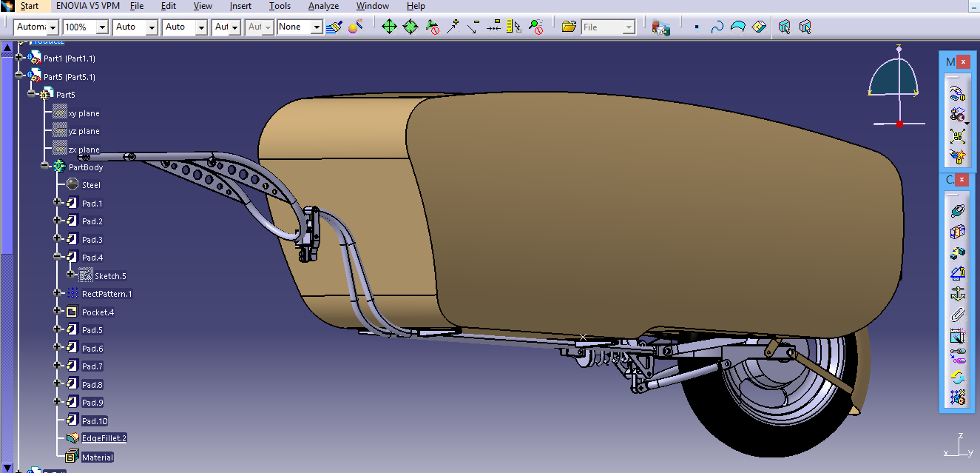Click the Painter brush icon in graphic properties
The height and width of the screenshot is (473, 980).
pyautogui.click(x=335, y=27)
